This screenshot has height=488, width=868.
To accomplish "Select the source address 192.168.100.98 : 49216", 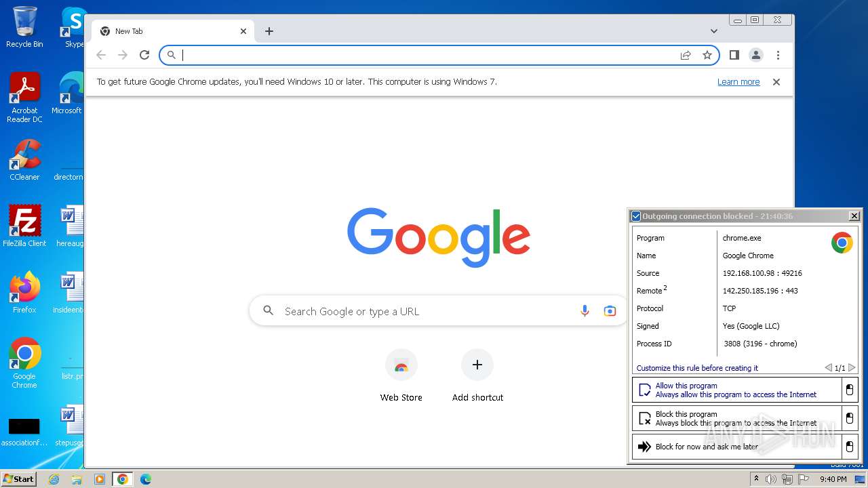I will [762, 273].
